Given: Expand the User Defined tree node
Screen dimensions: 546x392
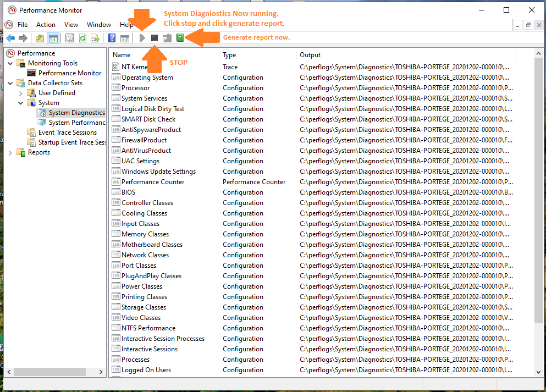Looking at the screenshot, I should click(20, 93).
